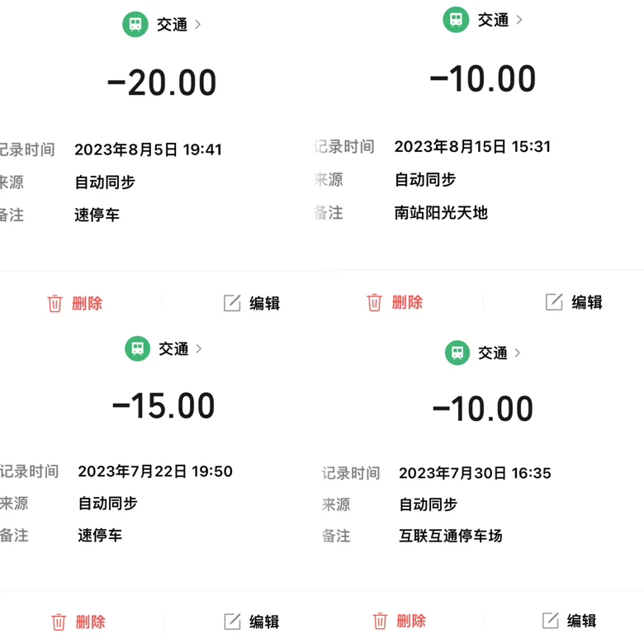Image resolution: width=644 pixels, height=644 pixels.
Task: Select the -20.00 amount value
Action: (162, 83)
